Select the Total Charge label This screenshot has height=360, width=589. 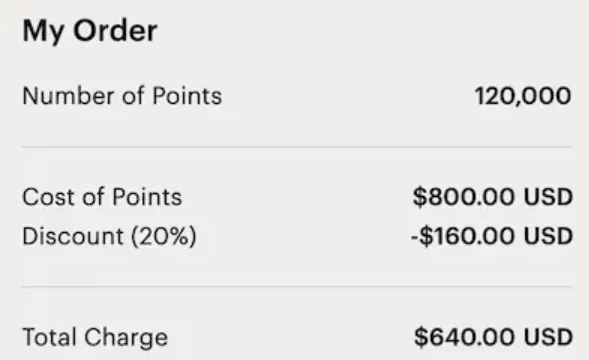pyautogui.click(x=95, y=337)
